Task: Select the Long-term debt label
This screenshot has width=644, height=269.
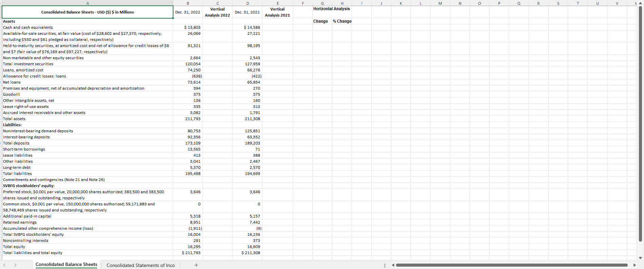Action: pyautogui.click(x=87, y=167)
